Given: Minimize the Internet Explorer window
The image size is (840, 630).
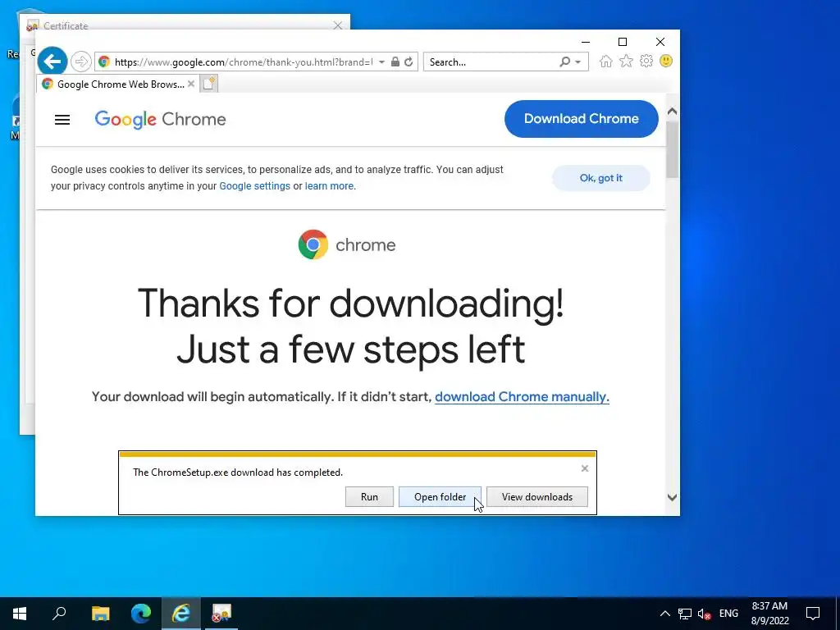Looking at the screenshot, I should point(586,42).
